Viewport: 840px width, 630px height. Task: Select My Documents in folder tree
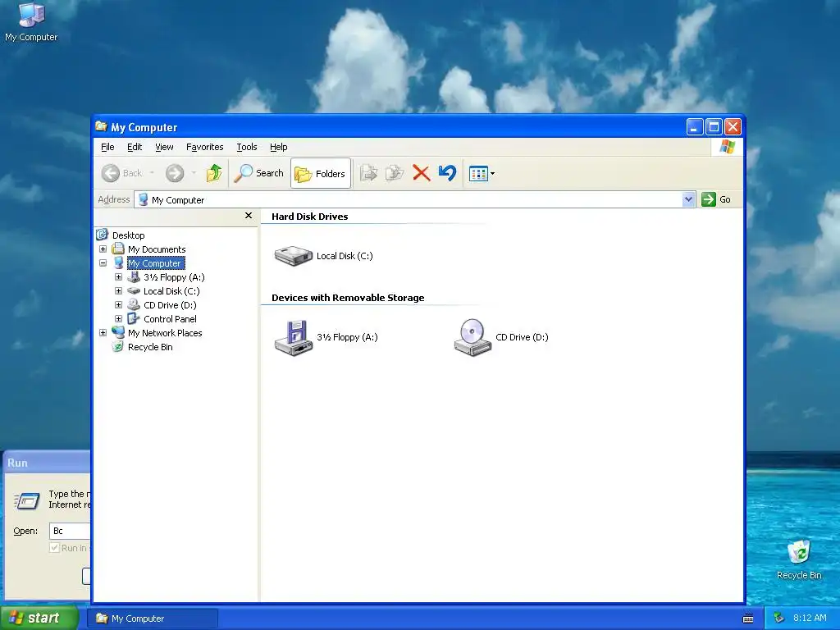[157, 249]
